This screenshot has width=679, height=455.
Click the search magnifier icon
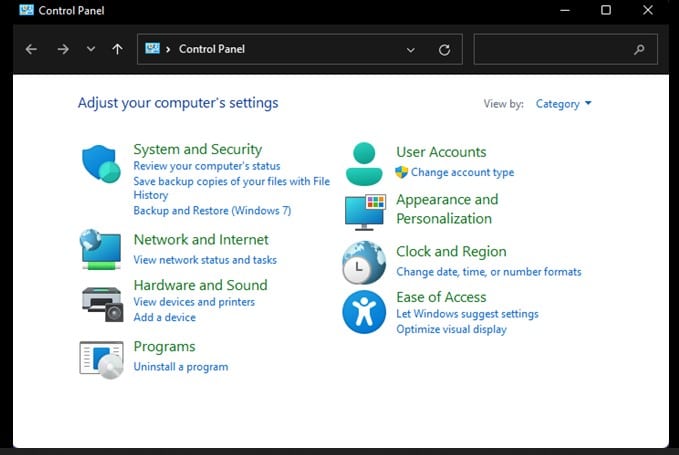coord(639,50)
